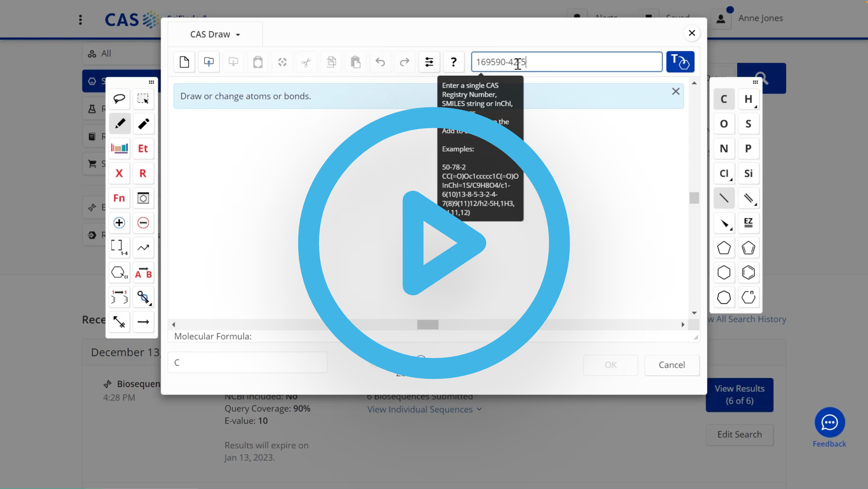Select the negative charge tool
The height and width of the screenshot is (489, 868).
(143, 223)
